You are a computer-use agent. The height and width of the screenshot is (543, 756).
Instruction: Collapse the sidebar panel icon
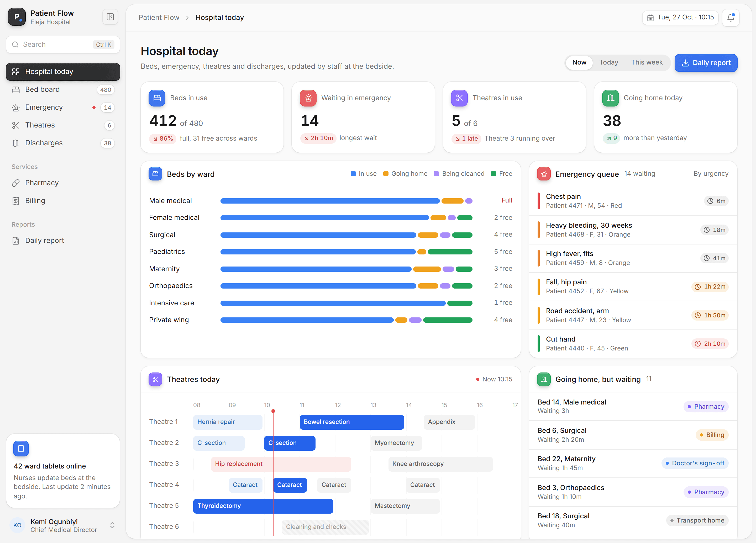(110, 17)
